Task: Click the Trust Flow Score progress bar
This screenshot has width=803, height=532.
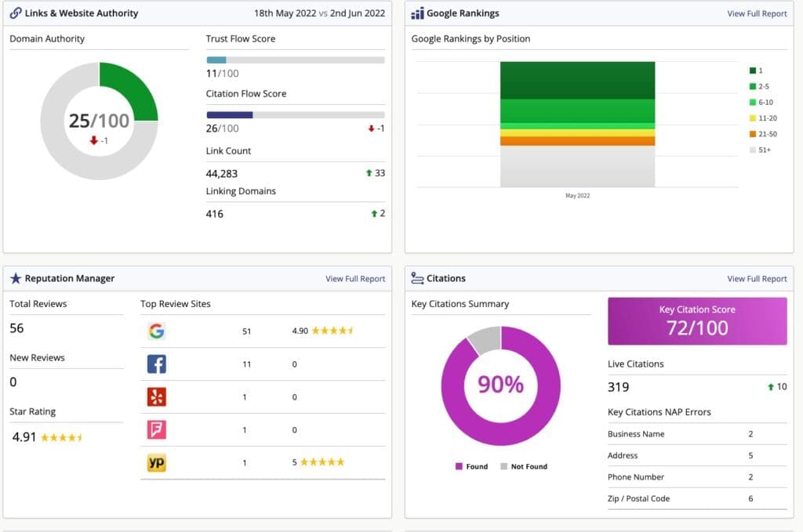Action: coord(296,60)
